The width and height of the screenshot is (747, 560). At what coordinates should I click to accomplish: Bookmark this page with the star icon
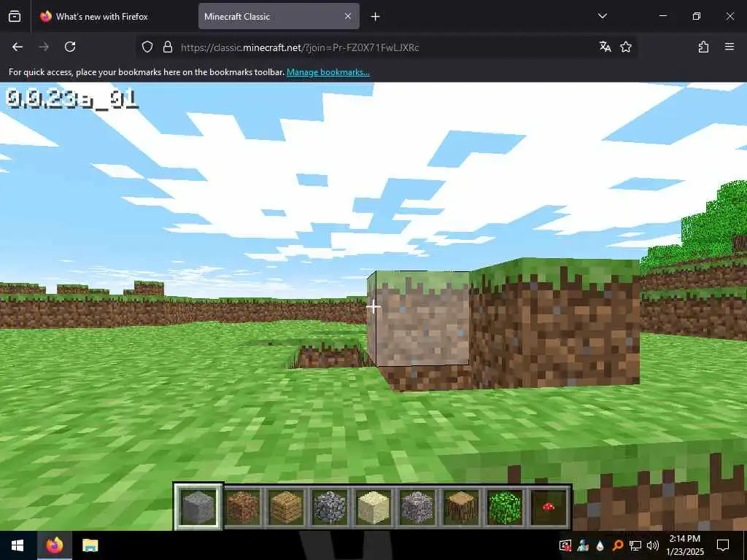pos(626,47)
